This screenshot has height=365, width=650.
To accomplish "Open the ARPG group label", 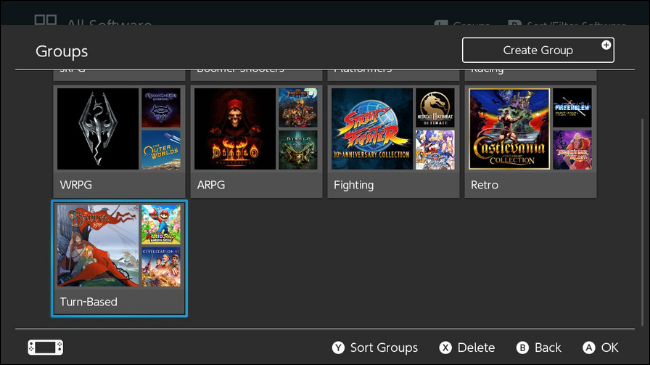I will [211, 185].
